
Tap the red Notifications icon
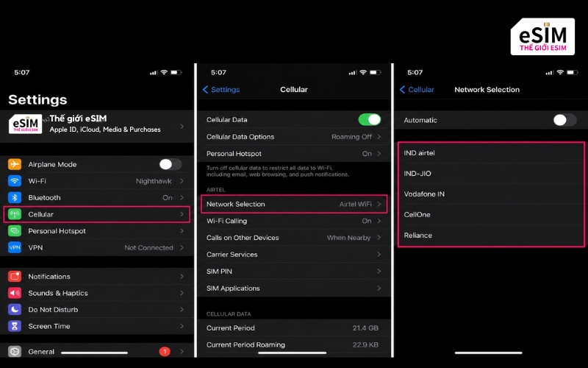coord(15,277)
